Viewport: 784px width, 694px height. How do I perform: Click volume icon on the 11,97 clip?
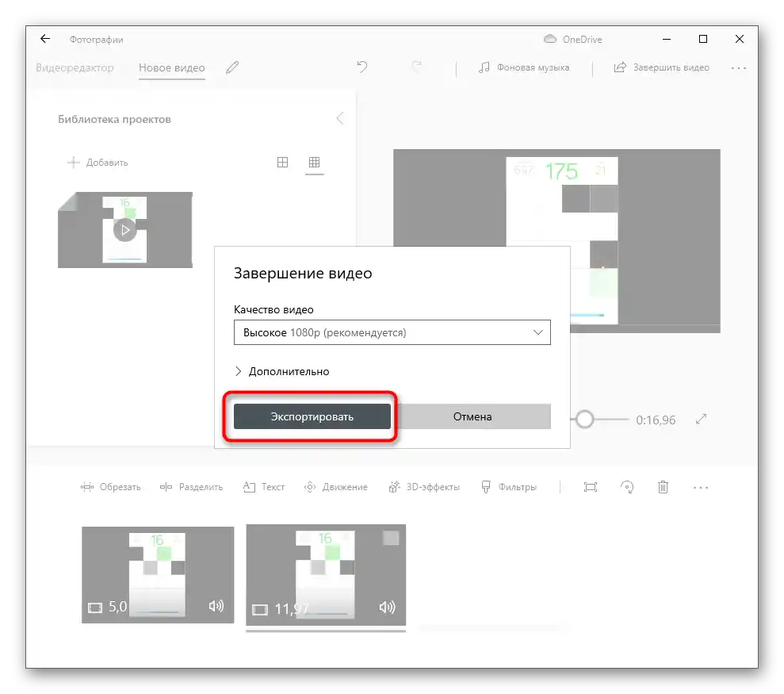(387, 608)
